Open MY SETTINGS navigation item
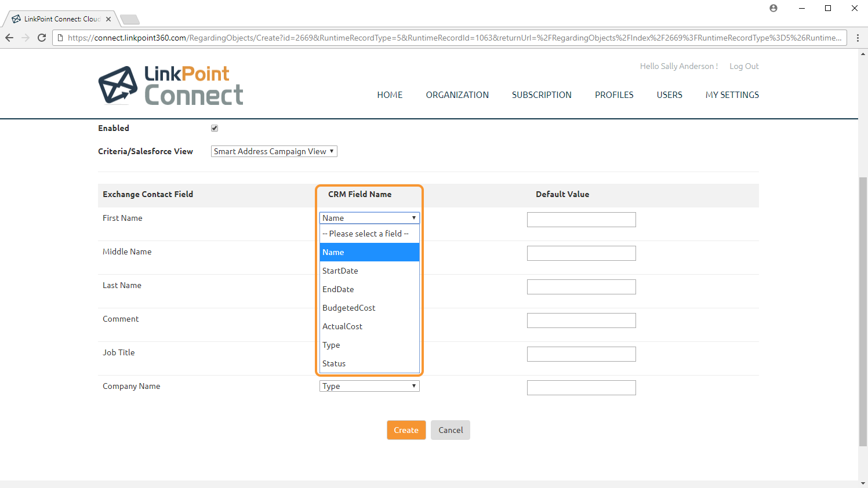 click(x=732, y=95)
